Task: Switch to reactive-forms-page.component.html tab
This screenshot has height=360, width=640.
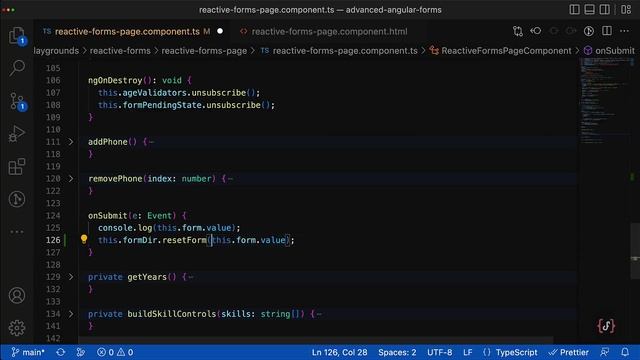Action: click(329, 31)
